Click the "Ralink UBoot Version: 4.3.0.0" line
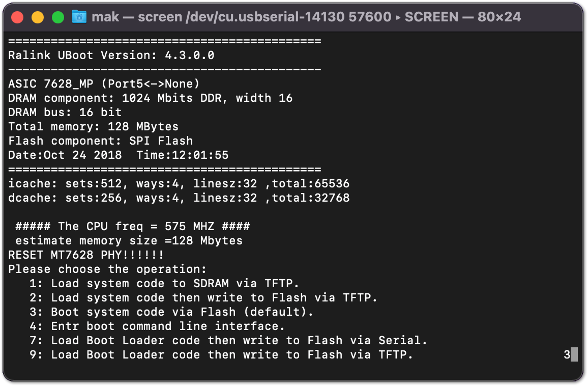 [111, 55]
